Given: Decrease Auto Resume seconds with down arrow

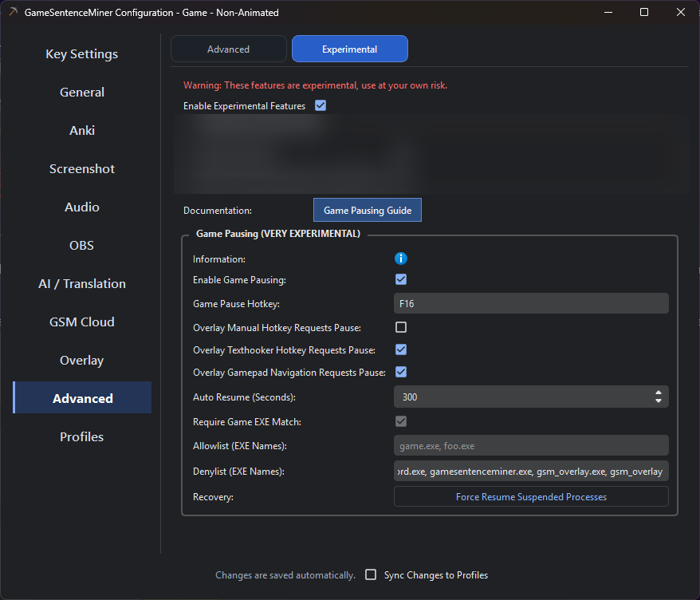Looking at the screenshot, I should pos(658,401).
